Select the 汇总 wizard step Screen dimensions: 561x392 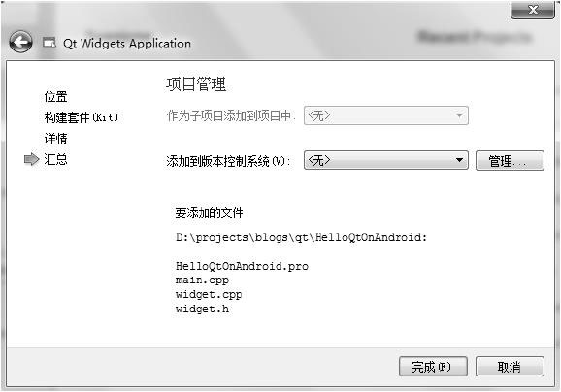[55, 159]
